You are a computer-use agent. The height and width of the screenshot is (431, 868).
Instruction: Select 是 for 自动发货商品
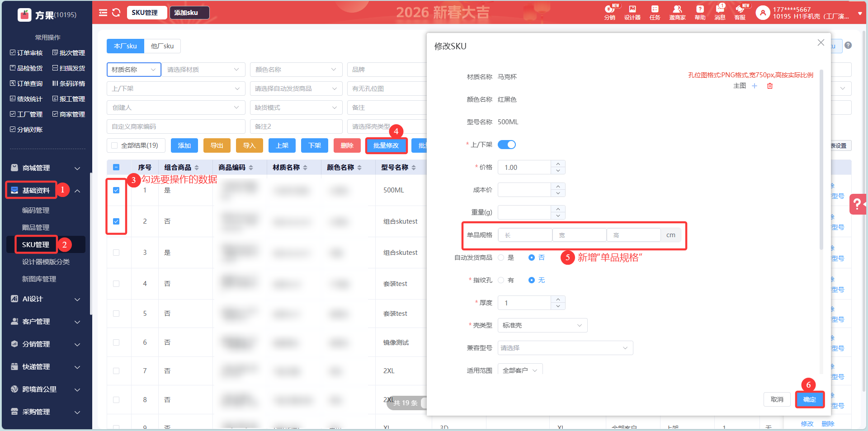tap(501, 258)
